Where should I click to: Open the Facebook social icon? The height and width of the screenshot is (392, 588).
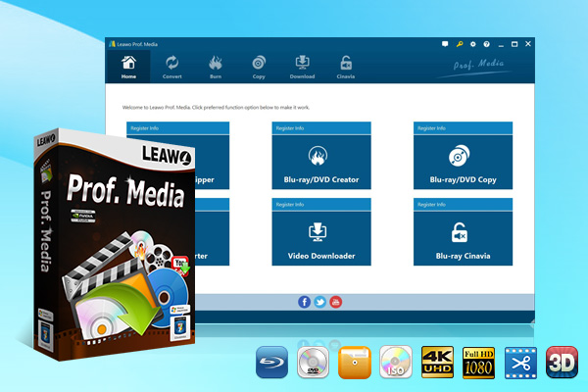(x=304, y=302)
